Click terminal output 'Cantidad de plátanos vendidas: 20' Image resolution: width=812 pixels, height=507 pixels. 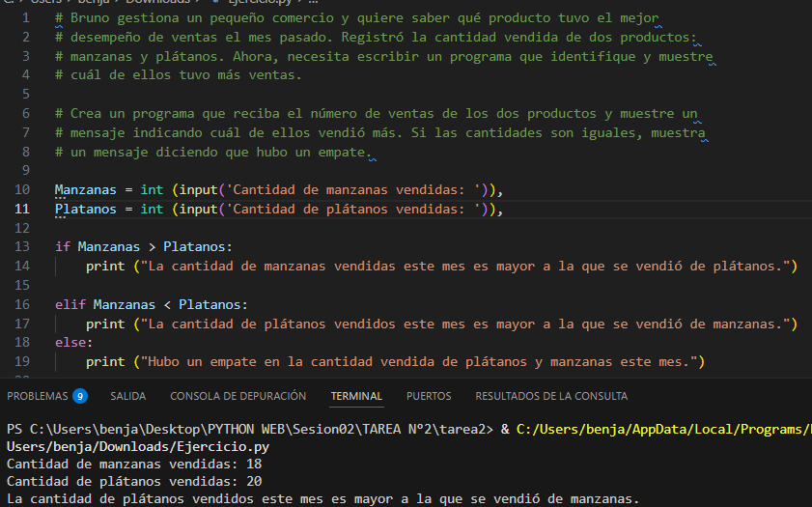pos(134,482)
